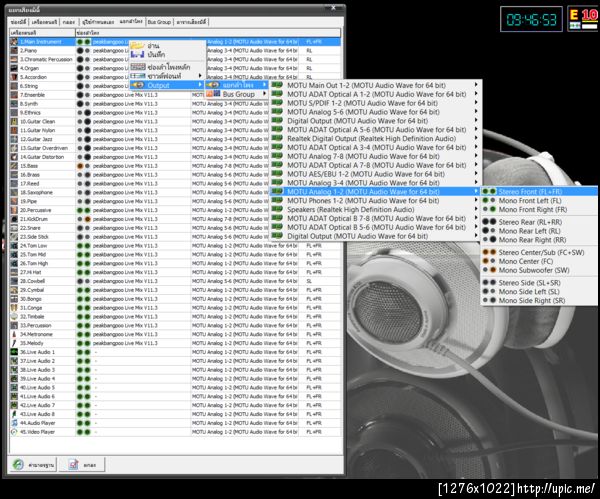Select Mono Subwoofer (SW) channel

point(539,270)
